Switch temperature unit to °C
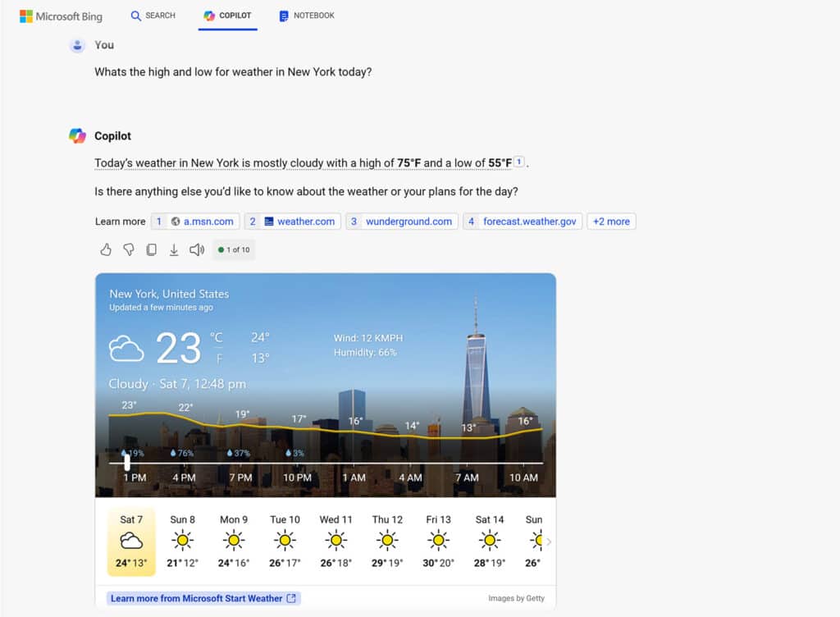840x617 pixels. (x=217, y=337)
